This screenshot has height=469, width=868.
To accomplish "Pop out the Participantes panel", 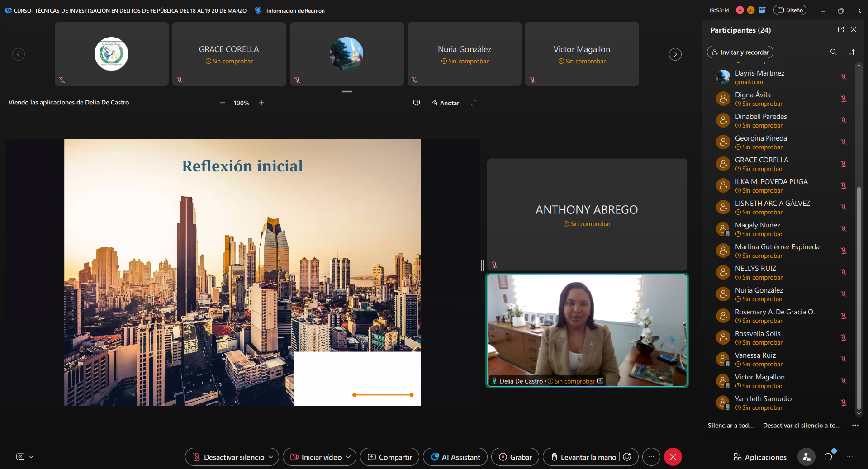I will pyautogui.click(x=840, y=29).
